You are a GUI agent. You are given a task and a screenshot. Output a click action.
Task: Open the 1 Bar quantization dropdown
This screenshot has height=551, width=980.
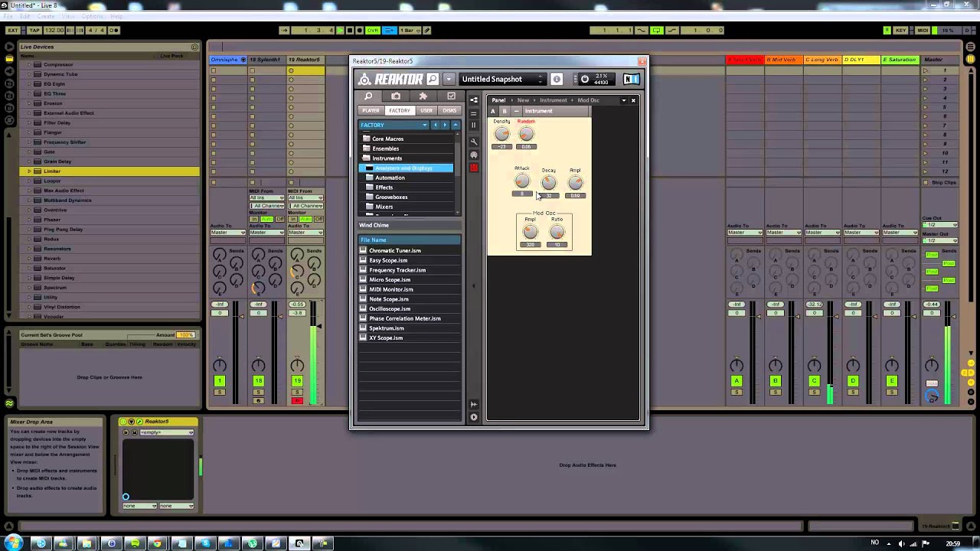pyautogui.click(x=410, y=31)
